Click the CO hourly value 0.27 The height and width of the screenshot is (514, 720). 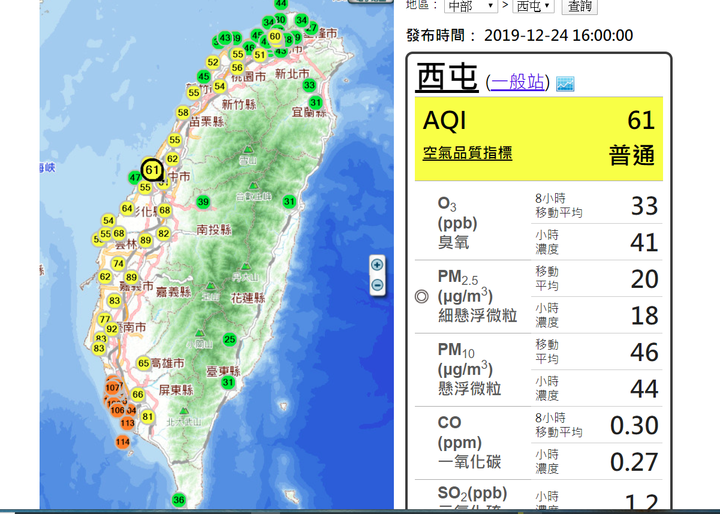click(x=634, y=462)
